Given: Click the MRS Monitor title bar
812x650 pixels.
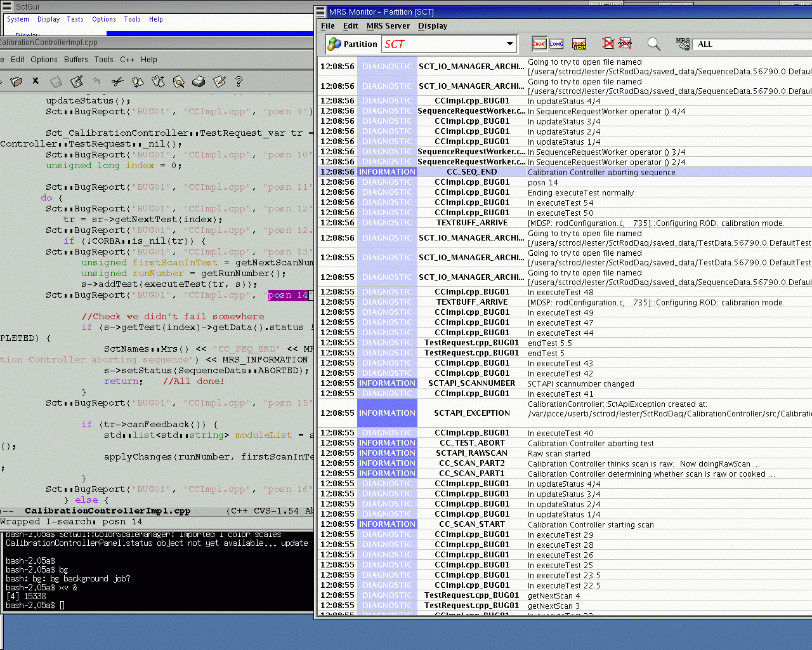Looking at the screenshot, I should (563, 12).
